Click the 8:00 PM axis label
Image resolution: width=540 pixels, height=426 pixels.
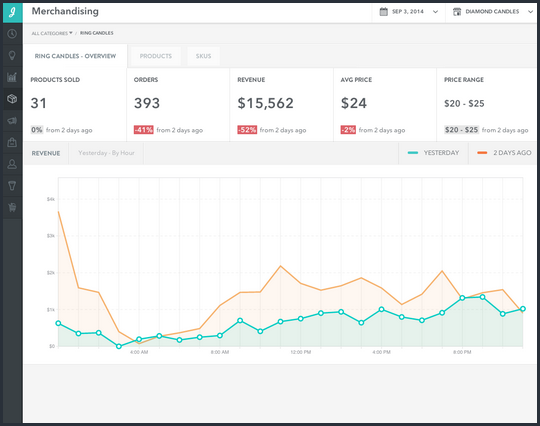point(462,352)
